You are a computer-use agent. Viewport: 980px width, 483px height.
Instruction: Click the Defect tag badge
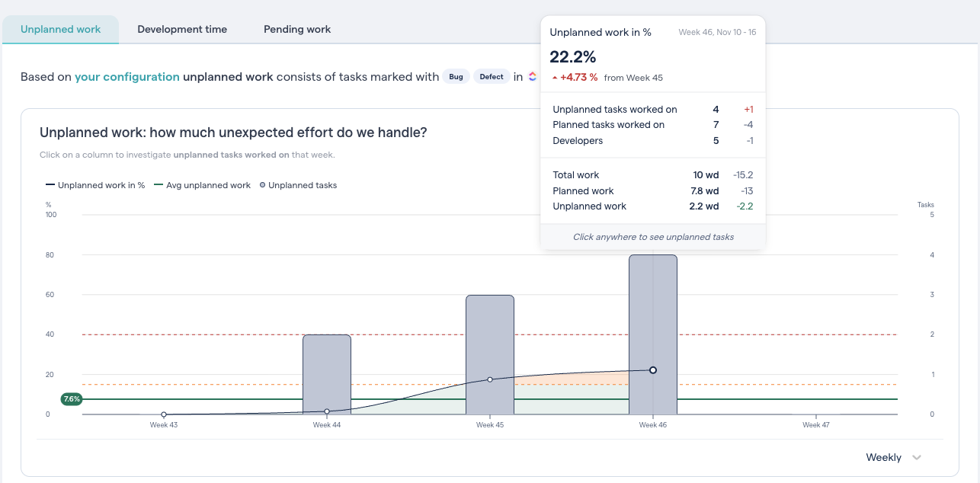(492, 76)
